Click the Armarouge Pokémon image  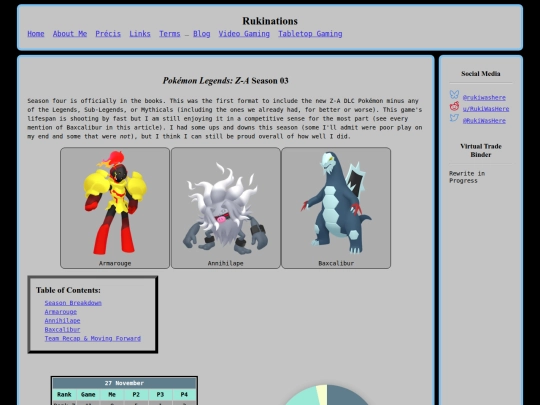[115, 203]
